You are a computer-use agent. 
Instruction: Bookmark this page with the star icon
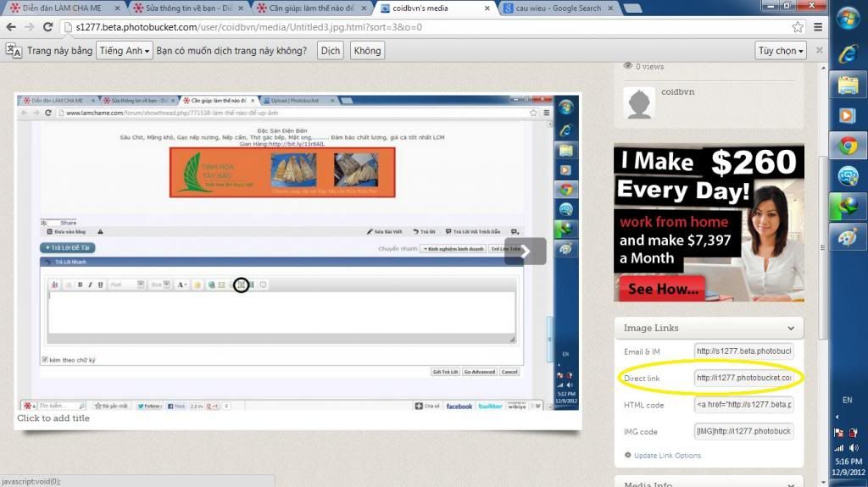click(x=798, y=27)
